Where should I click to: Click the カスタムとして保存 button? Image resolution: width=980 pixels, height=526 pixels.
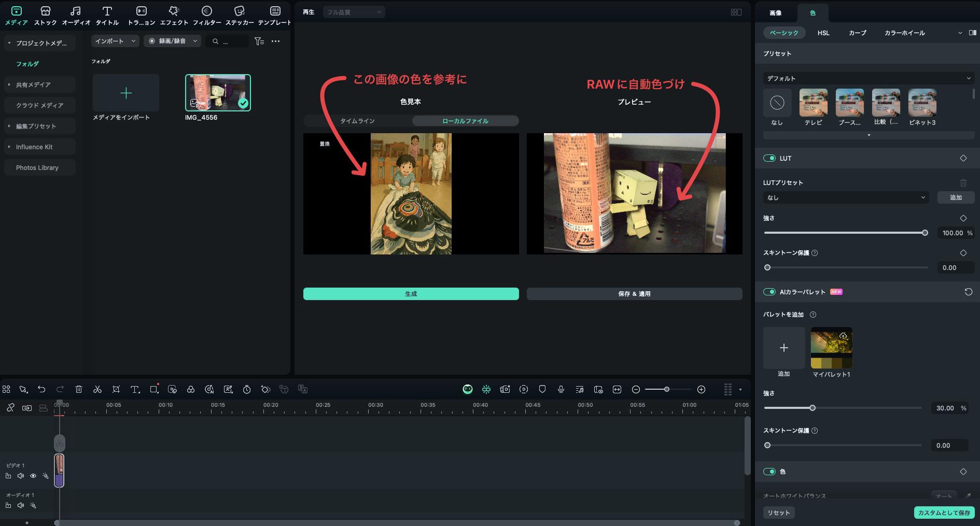pos(944,513)
